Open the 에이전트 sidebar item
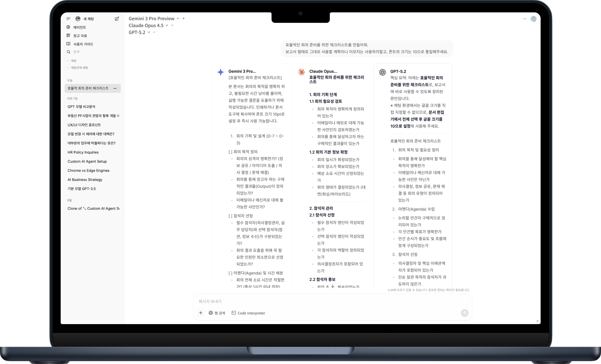The image size is (601, 364). click(80, 27)
